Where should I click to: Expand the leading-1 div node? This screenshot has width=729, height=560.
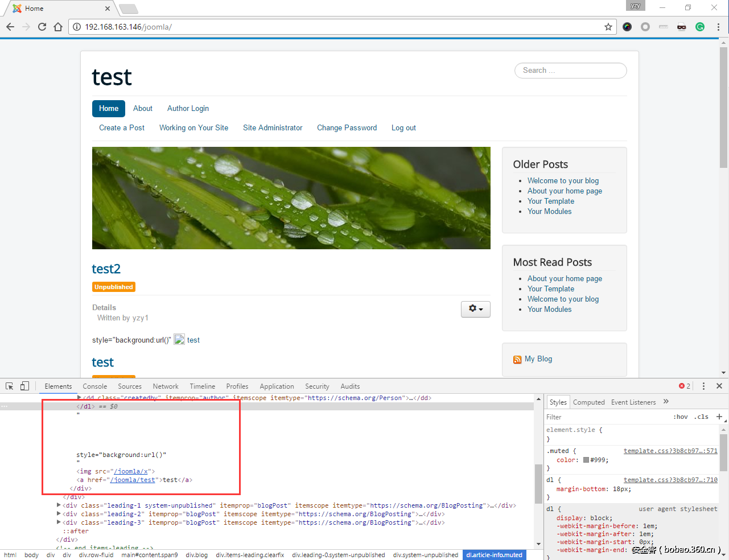[x=59, y=505]
